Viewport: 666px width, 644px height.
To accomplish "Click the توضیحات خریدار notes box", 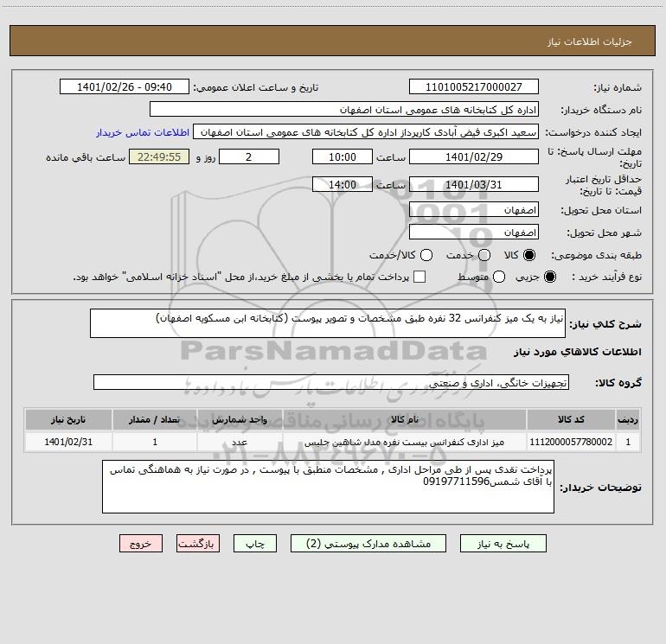I will (328, 487).
